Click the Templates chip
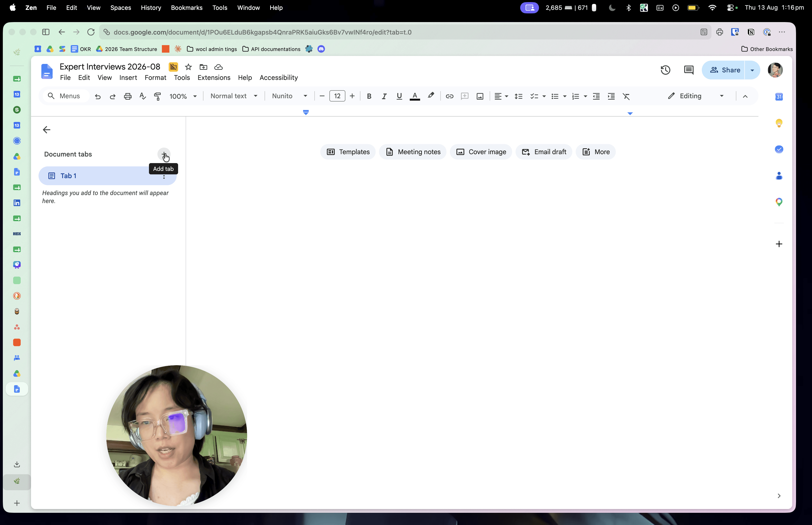The image size is (812, 525). pyautogui.click(x=348, y=152)
